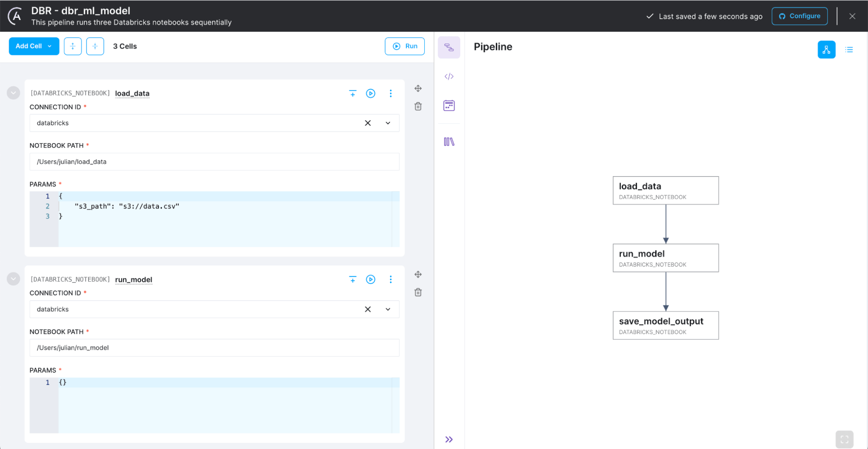Click the Run button to execute the pipeline
The image size is (868, 449).
click(x=404, y=46)
